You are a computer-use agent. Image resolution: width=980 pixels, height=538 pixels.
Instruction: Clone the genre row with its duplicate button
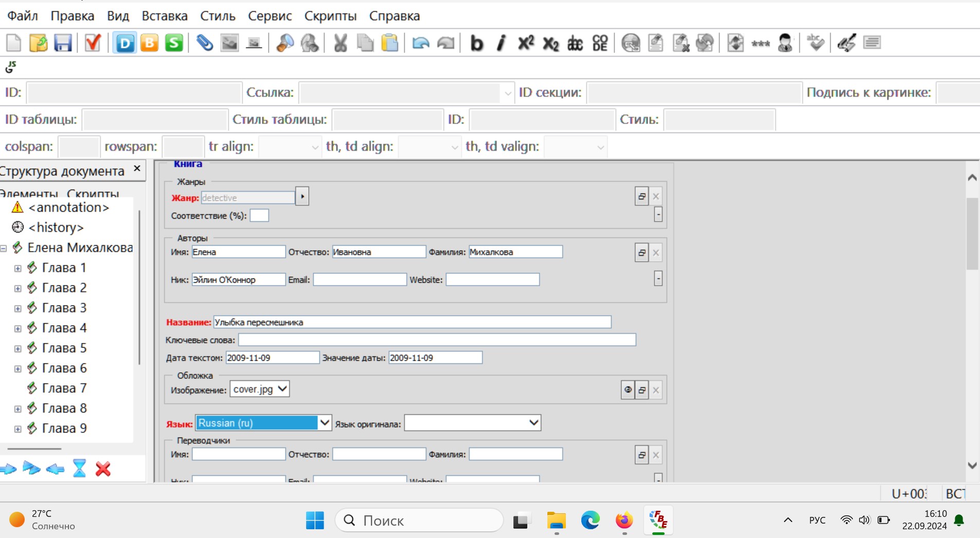coord(642,196)
